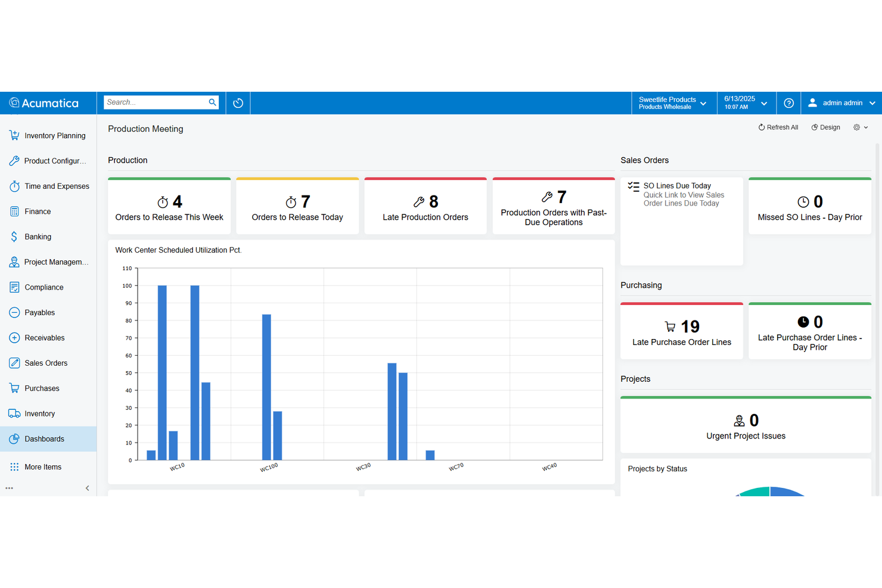882x588 pixels.
Task: Click the time tracking stopwatch icon beside search
Action: [x=238, y=102]
